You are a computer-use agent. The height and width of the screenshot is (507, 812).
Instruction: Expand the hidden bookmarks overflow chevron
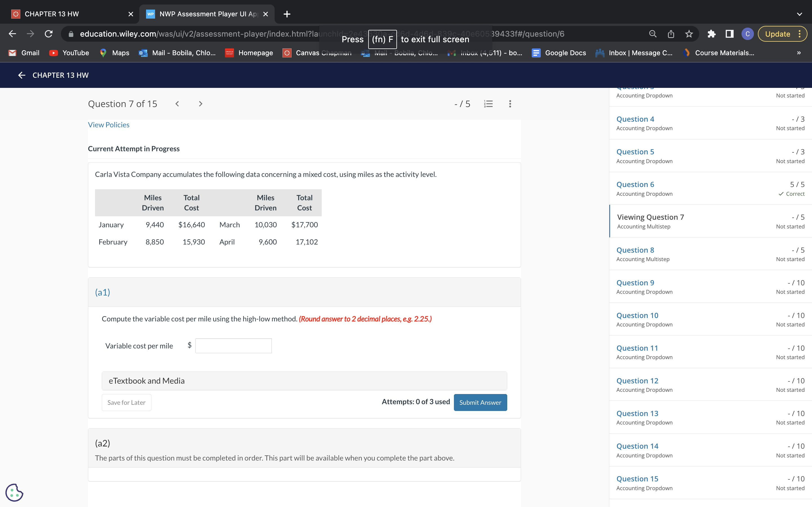[798, 53]
